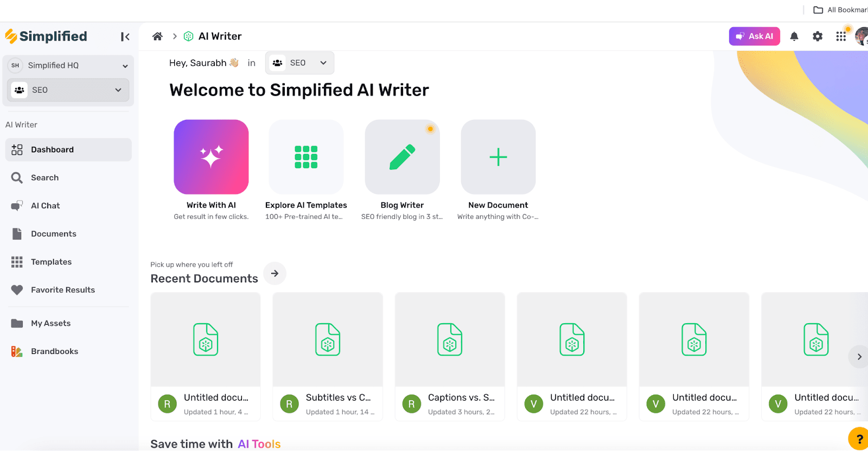Click the Write With AI sparkle tile

(x=211, y=157)
